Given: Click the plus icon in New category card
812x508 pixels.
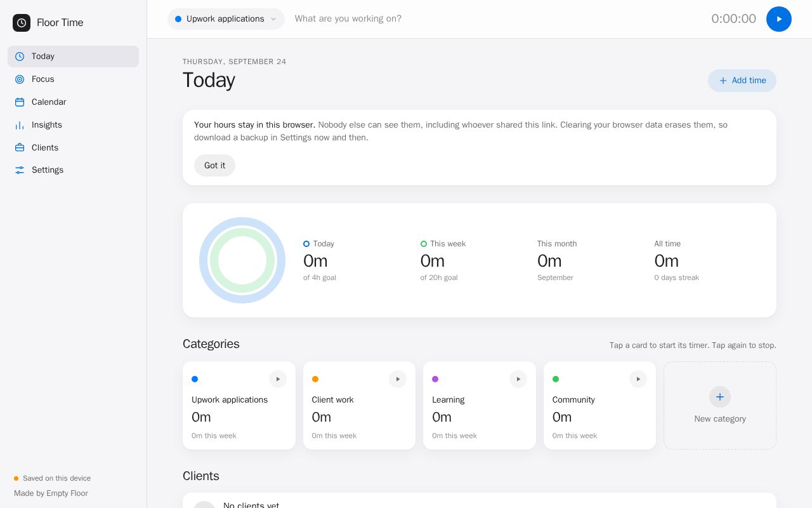Looking at the screenshot, I should click(x=720, y=397).
